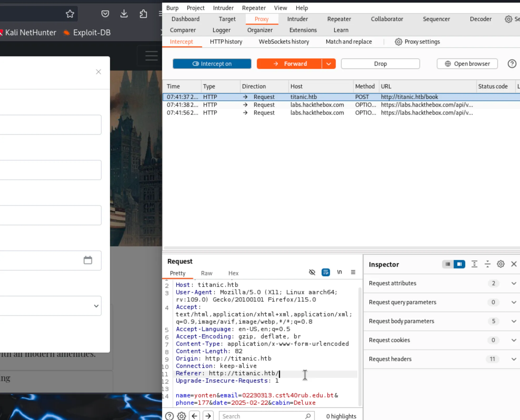Click the Drop button
The image size is (520, 420).
point(380,64)
